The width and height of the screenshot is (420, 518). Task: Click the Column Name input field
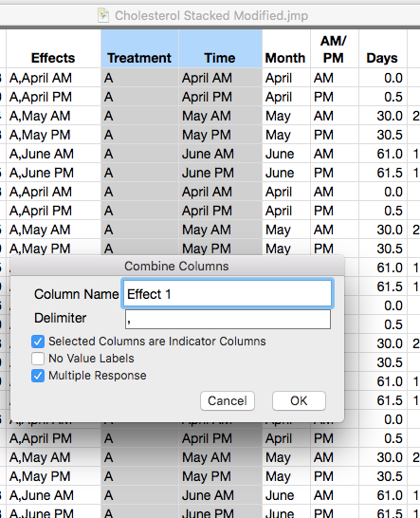point(228,294)
